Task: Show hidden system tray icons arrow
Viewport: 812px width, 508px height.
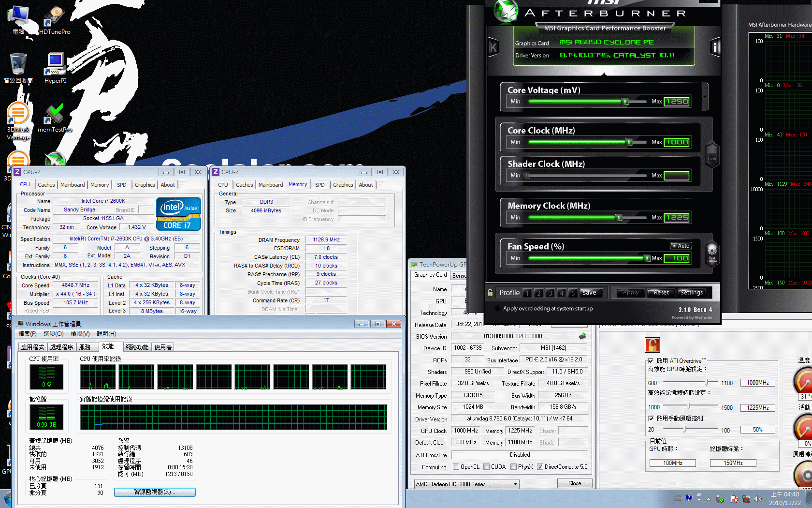Action: coord(708,498)
